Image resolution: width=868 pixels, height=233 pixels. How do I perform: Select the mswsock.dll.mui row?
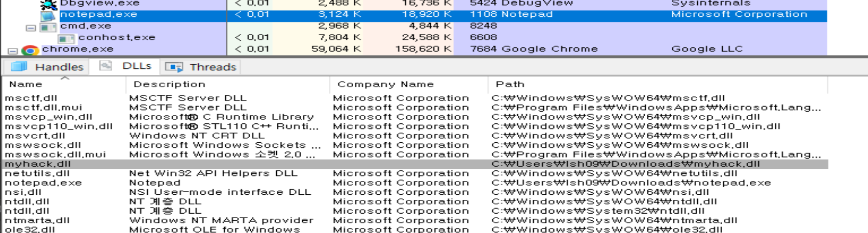(x=415, y=154)
